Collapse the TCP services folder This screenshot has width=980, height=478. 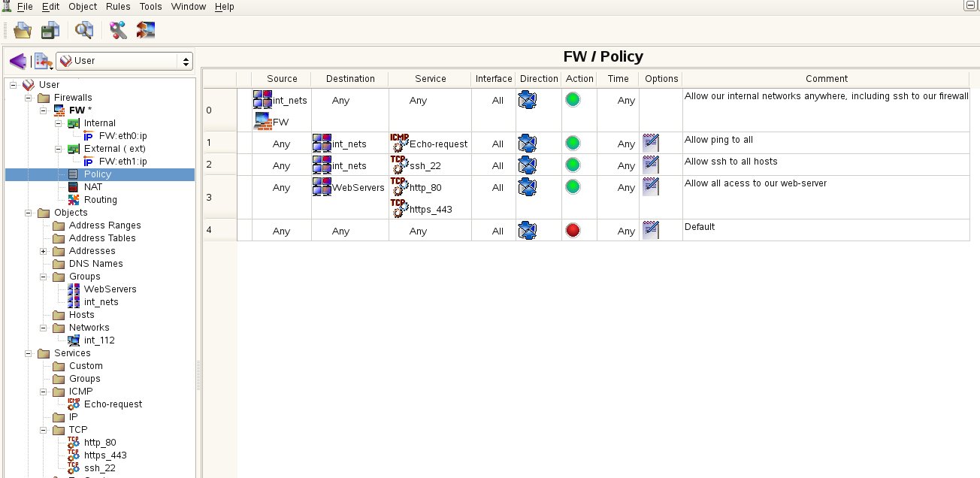(x=43, y=430)
